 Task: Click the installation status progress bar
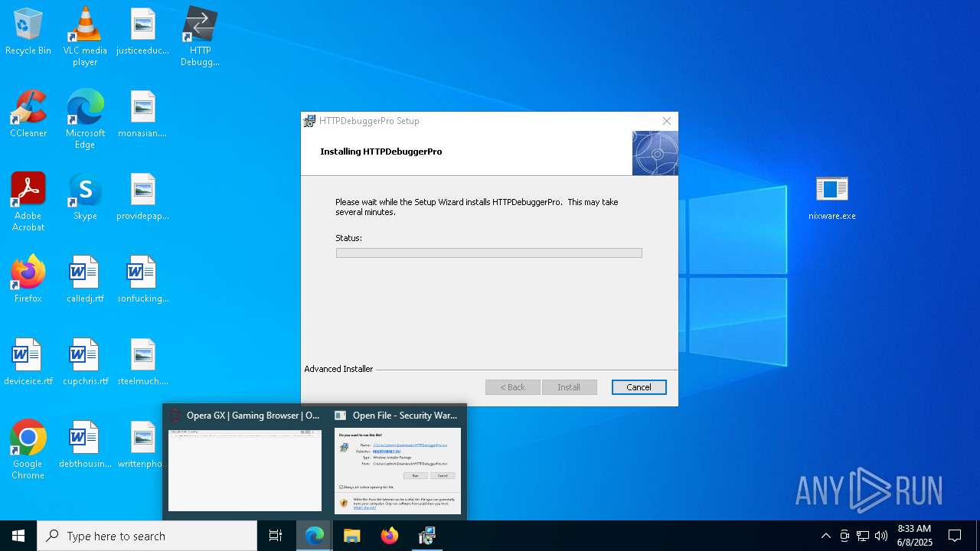click(x=488, y=253)
